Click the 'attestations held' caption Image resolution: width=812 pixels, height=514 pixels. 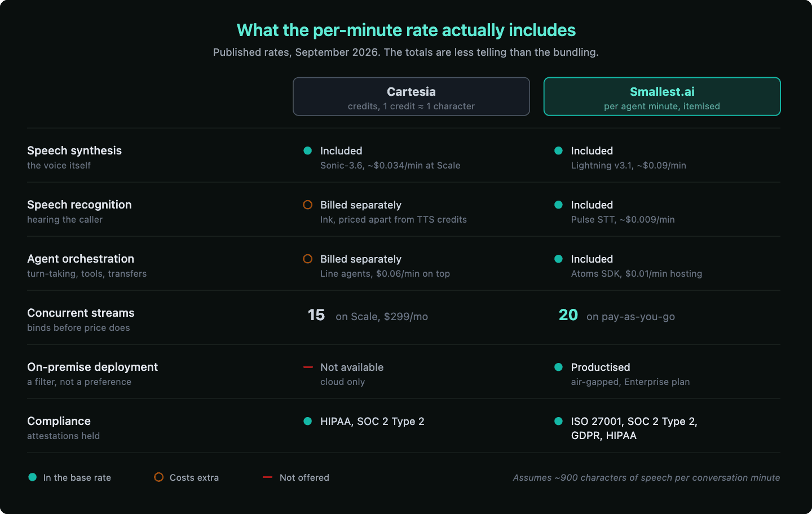63,436
